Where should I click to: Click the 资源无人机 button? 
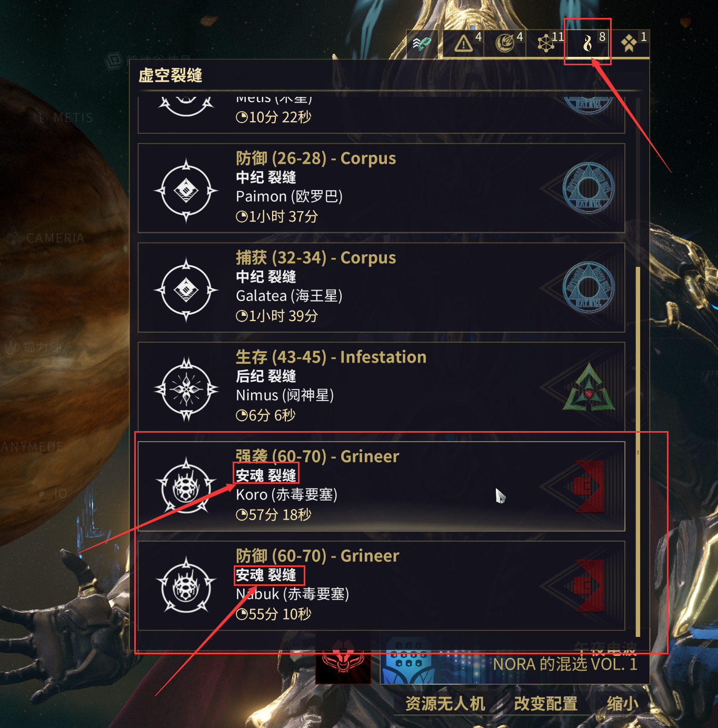point(445,704)
